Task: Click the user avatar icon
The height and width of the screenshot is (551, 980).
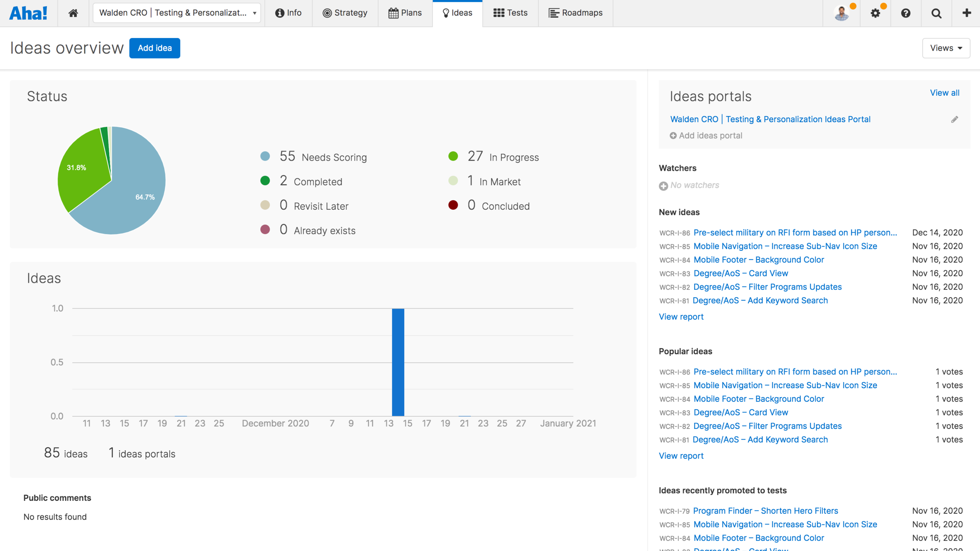Action: (x=841, y=13)
